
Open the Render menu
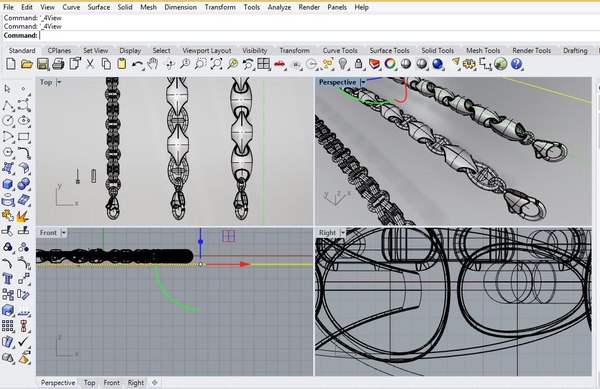(x=309, y=7)
